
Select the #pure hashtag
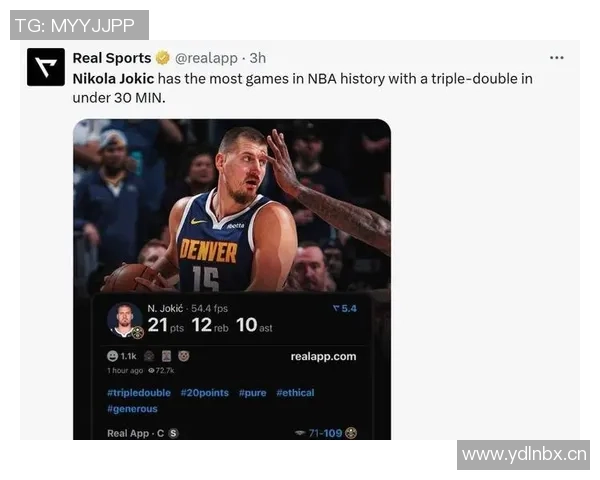tap(253, 393)
